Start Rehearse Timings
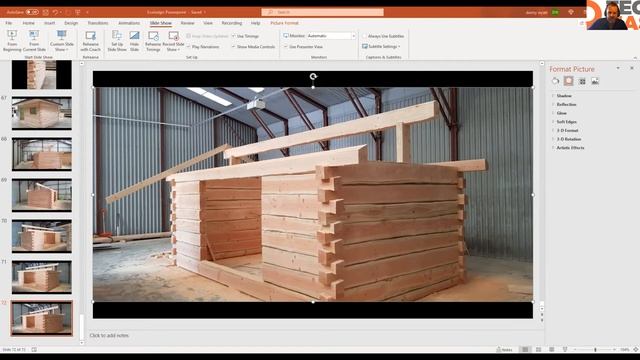Screen dimensions: 640x360 (x=153, y=41)
